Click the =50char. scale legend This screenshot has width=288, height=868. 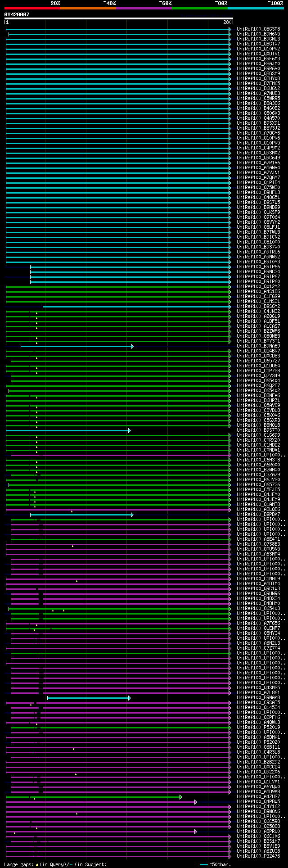point(216,864)
